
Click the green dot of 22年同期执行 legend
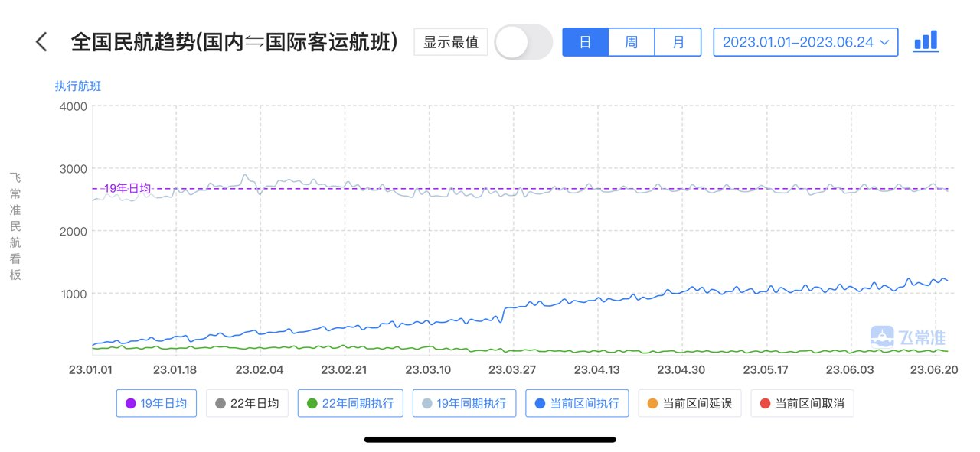312,403
